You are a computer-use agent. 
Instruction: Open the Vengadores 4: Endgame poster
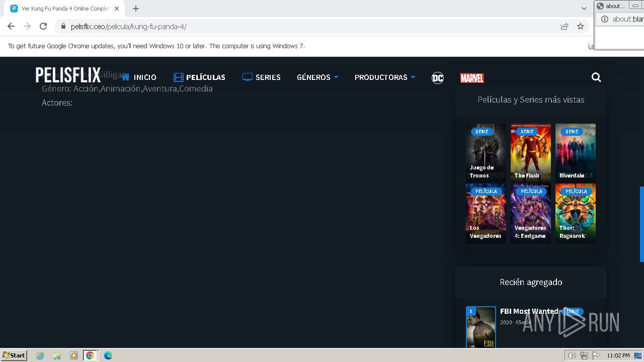[x=531, y=213]
